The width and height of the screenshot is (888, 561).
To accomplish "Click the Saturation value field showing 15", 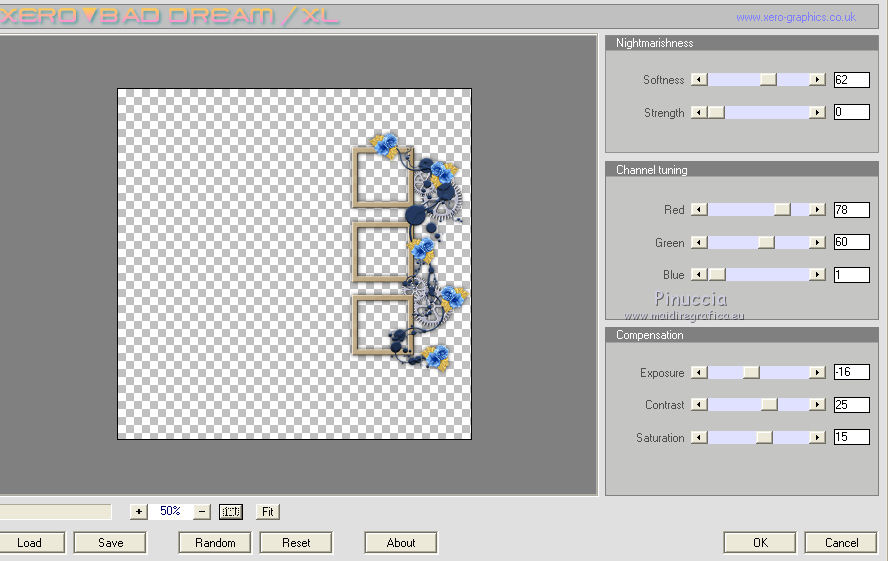I will 852,437.
